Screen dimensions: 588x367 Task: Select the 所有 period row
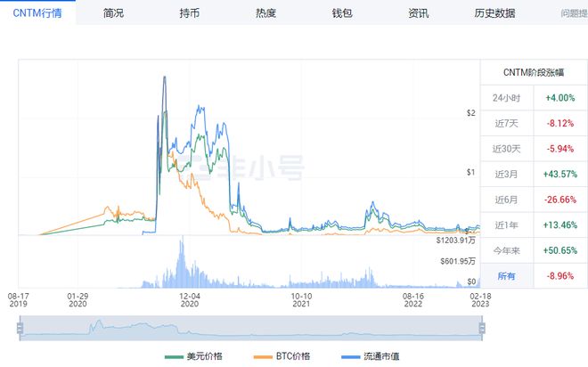(x=534, y=276)
